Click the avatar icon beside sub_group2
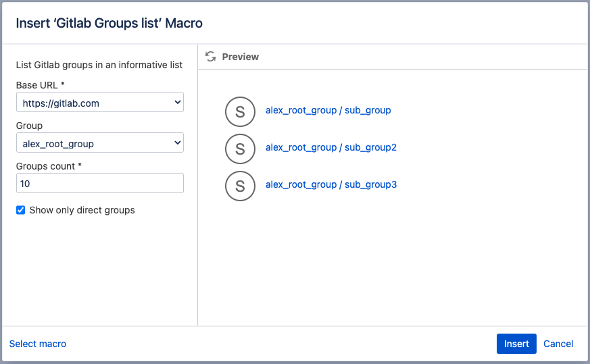Viewport: 590px width, 364px height. 240,149
